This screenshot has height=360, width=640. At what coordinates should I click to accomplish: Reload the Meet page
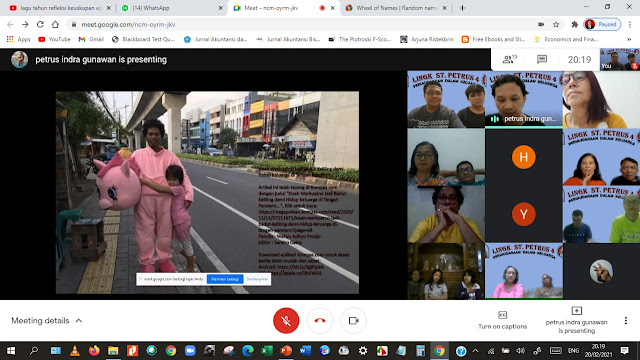pos(40,24)
